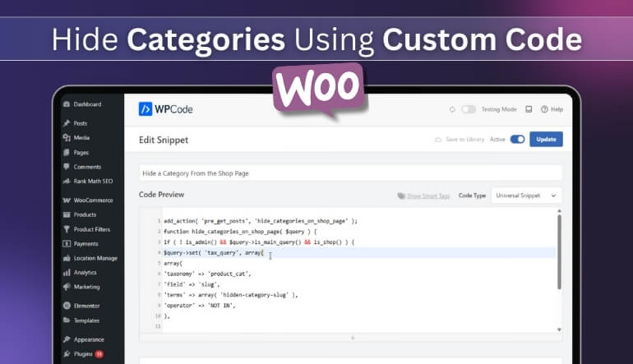Viewport: 633px width, 364px height.
Task: Click the Media library icon
Action: [67, 137]
